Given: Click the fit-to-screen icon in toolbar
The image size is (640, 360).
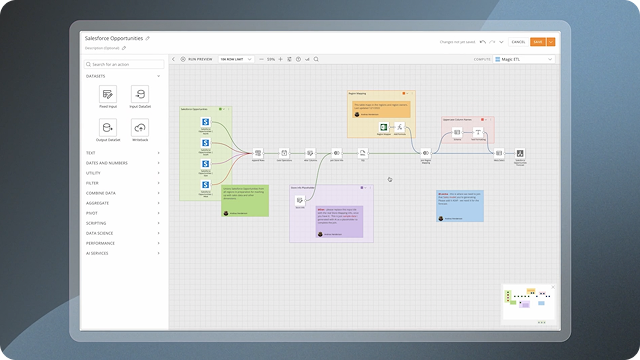Looking at the screenshot, I should tap(289, 59).
